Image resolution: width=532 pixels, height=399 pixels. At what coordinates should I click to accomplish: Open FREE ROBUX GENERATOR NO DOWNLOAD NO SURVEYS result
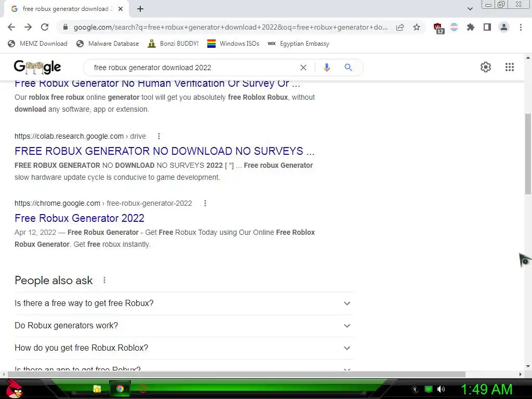pyautogui.click(x=165, y=151)
